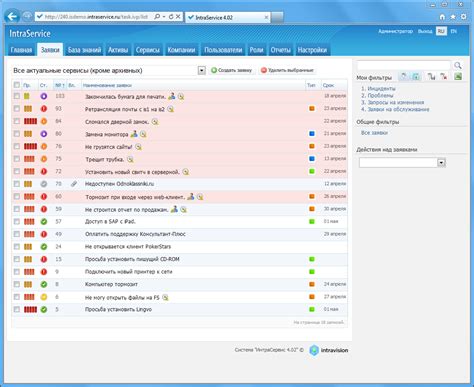Image resolution: width=474 pixels, height=387 pixels.
Task: Click the 'Удалить выбранные' button
Action: point(287,70)
